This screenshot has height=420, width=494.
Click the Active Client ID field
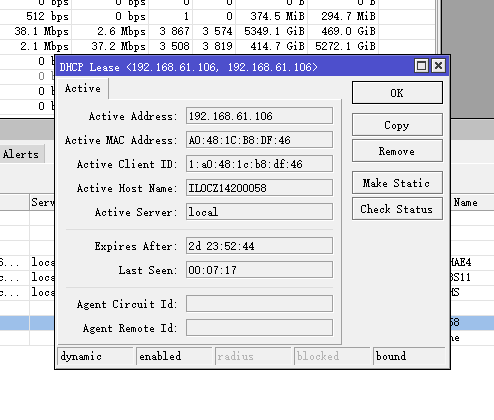(x=259, y=164)
